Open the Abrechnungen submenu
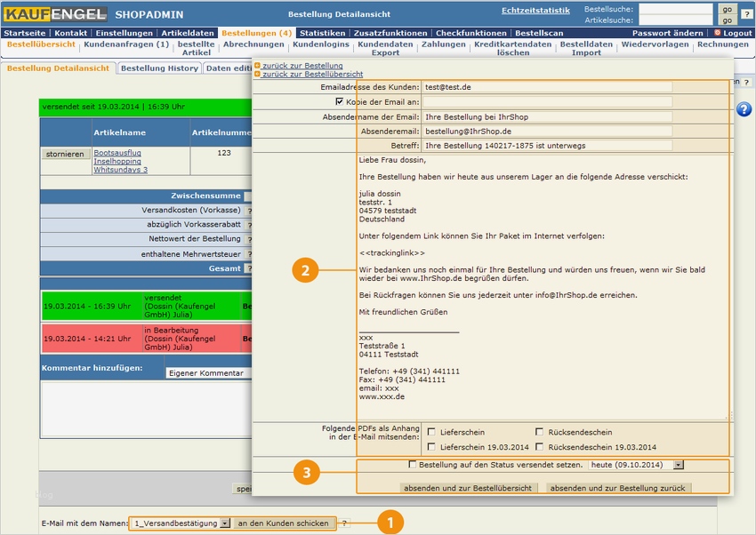Viewport: 756px width, 535px height. point(253,44)
